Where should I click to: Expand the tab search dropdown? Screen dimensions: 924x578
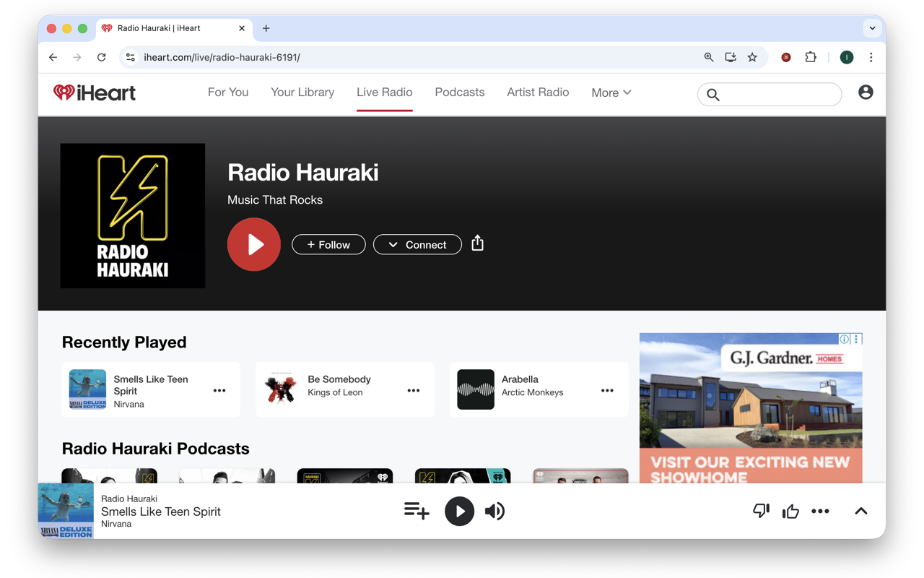[872, 28]
